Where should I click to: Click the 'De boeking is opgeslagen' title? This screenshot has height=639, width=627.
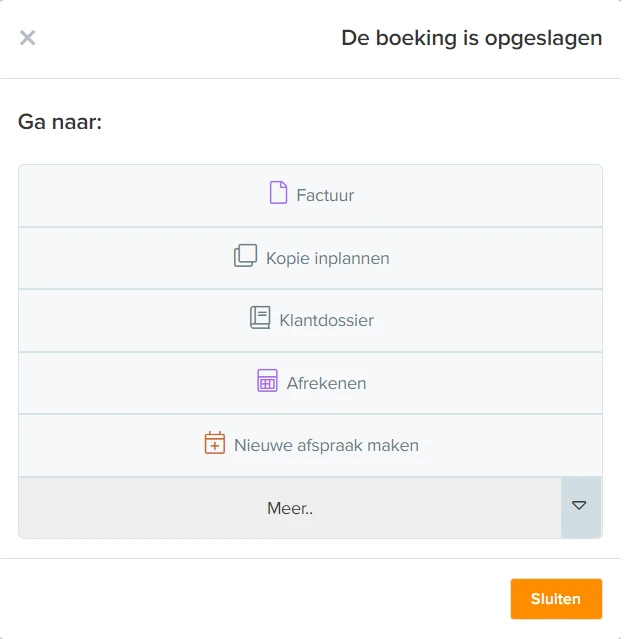tap(471, 38)
